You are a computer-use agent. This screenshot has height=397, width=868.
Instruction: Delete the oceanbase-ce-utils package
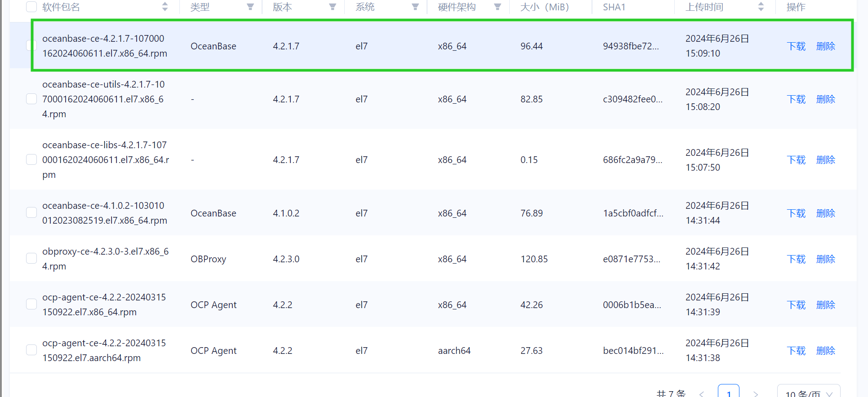[x=826, y=99]
